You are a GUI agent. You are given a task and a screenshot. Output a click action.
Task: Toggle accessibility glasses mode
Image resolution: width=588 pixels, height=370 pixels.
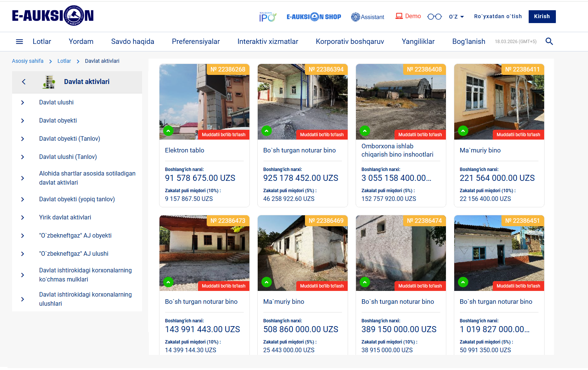434,17
